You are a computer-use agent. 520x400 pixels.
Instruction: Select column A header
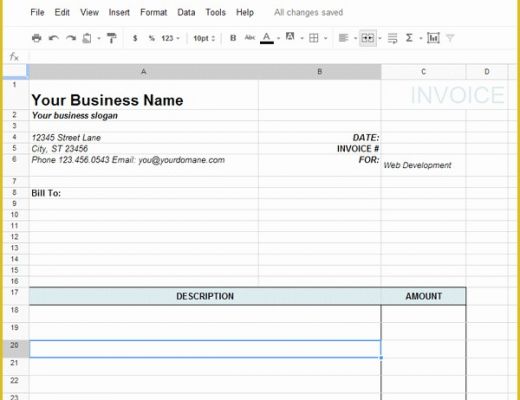pos(144,72)
